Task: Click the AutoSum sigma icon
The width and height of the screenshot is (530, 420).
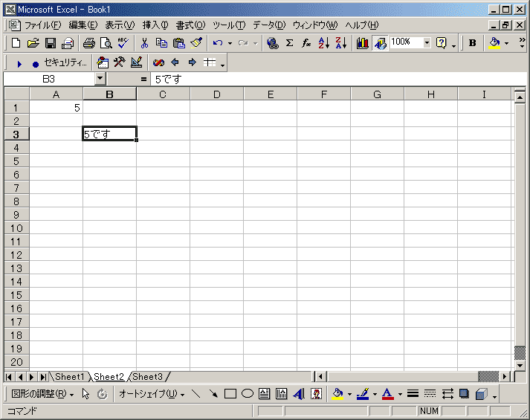Action: (289, 43)
